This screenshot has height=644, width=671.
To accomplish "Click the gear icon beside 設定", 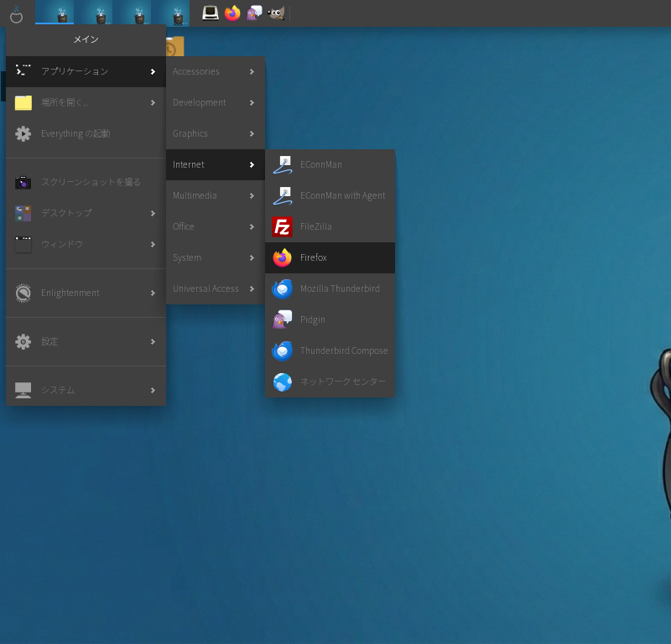I will point(23,341).
